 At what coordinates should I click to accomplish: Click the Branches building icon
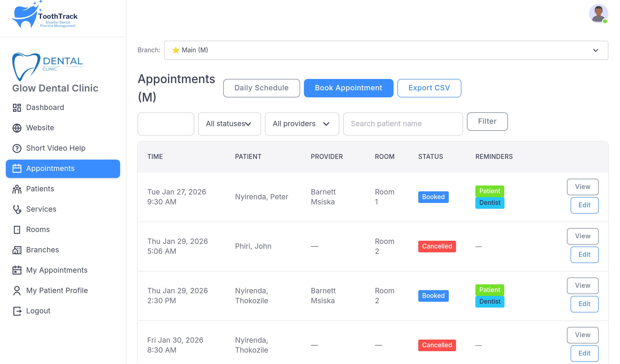(x=17, y=250)
